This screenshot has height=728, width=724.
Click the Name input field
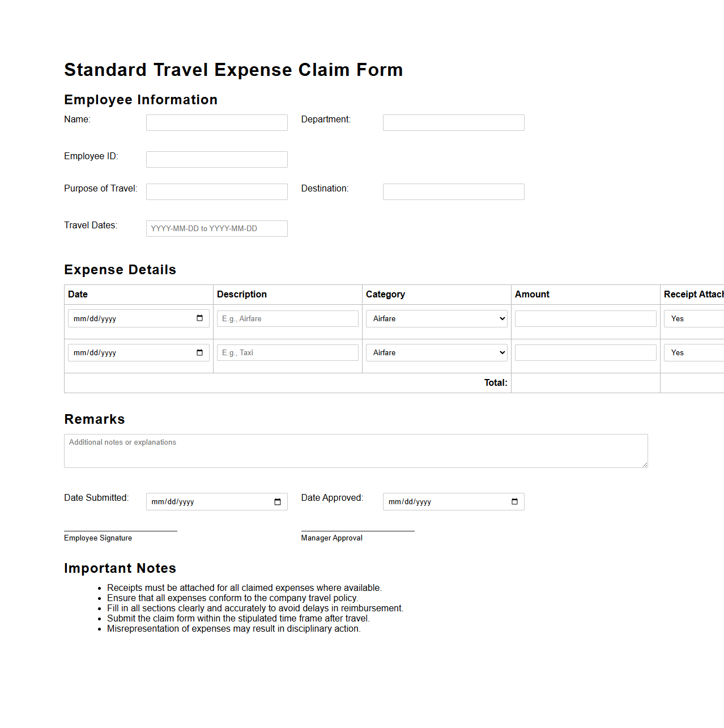point(216,122)
